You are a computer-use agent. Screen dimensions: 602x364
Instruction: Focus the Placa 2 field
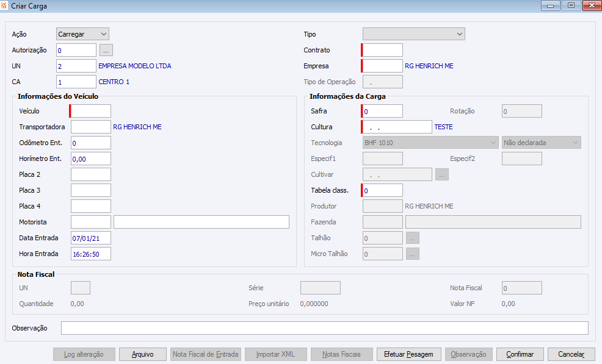pos(91,174)
